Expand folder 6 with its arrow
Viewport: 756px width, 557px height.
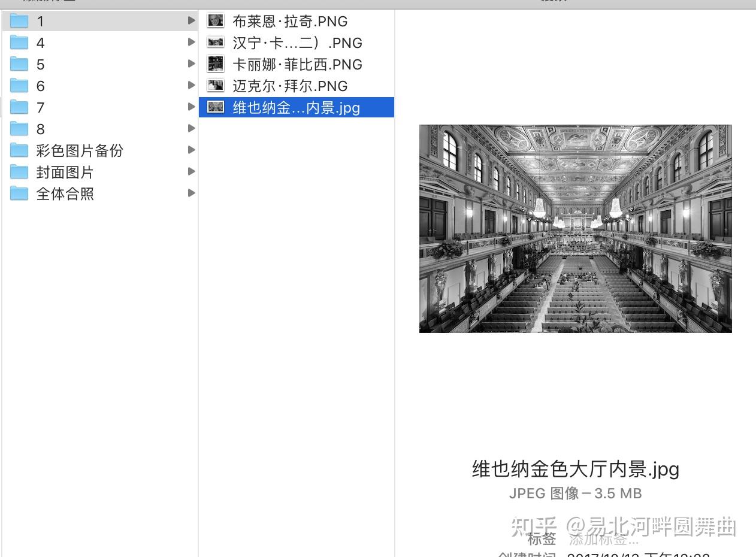[191, 86]
